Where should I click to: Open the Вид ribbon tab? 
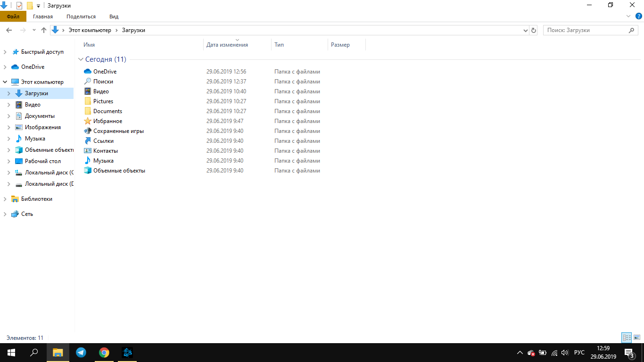[114, 16]
